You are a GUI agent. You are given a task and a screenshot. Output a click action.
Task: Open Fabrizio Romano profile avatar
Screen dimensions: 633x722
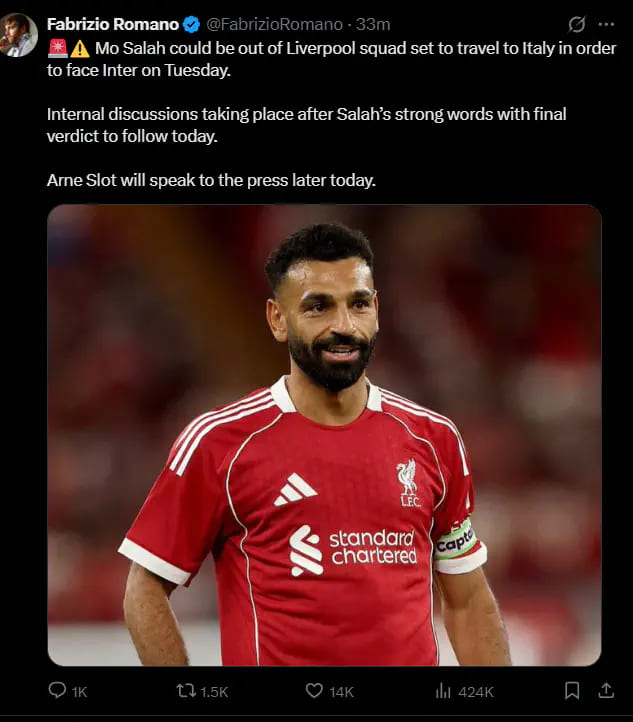pyautogui.click(x=18, y=35)
